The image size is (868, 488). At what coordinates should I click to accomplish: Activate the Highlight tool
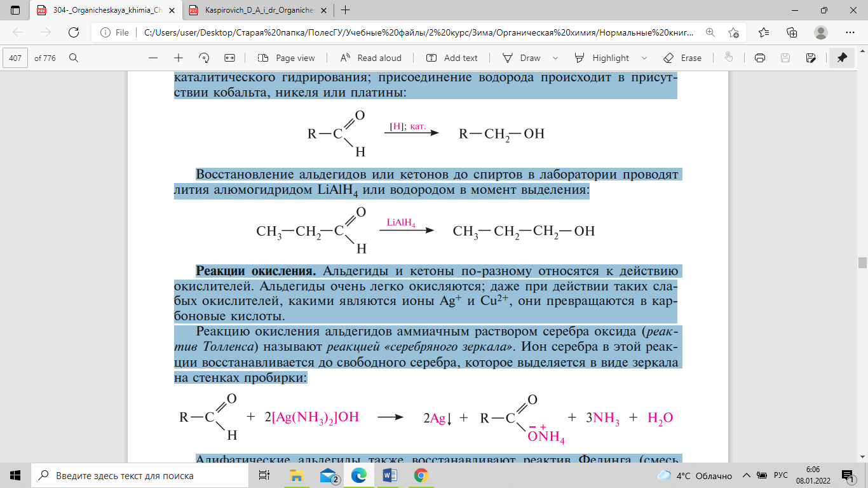[602, 58]
